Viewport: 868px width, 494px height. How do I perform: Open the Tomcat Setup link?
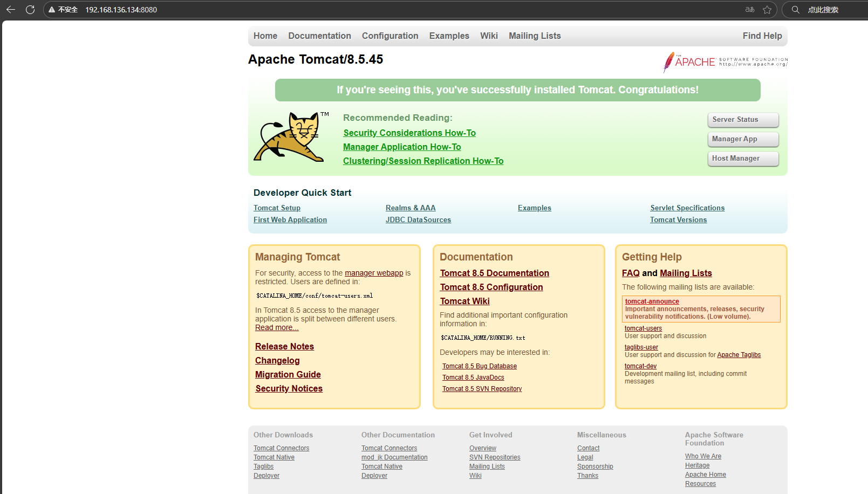(277, 208)
